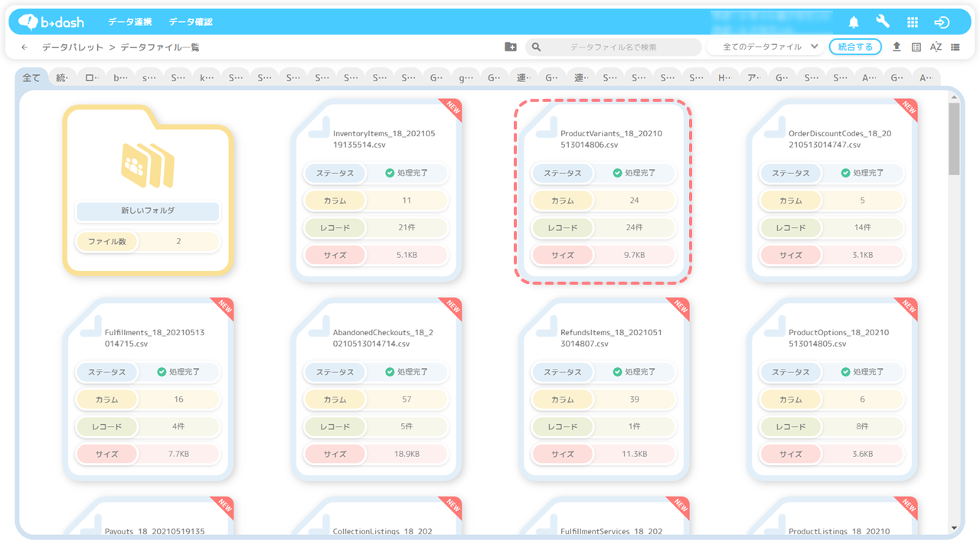Open the notifications bell
980x551 pixels.
pyautogui.click(x=854, y=22)
